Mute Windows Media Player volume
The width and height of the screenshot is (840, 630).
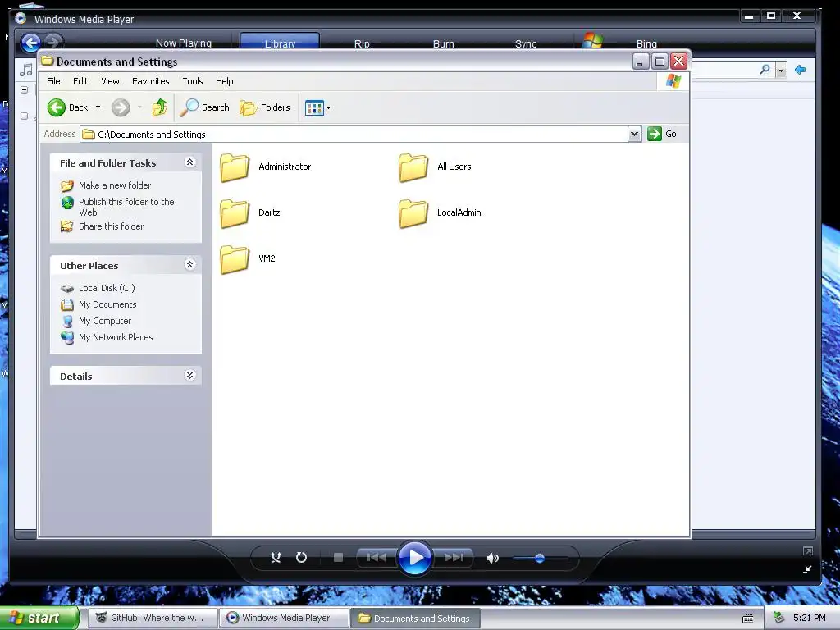coord(493,558)
